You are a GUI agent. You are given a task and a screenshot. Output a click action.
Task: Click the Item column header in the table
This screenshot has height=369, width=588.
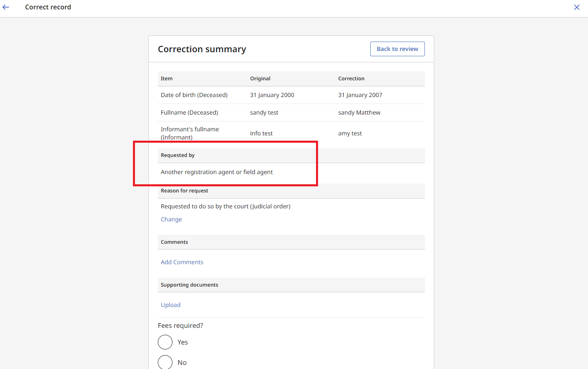click(x=167, y=78)
